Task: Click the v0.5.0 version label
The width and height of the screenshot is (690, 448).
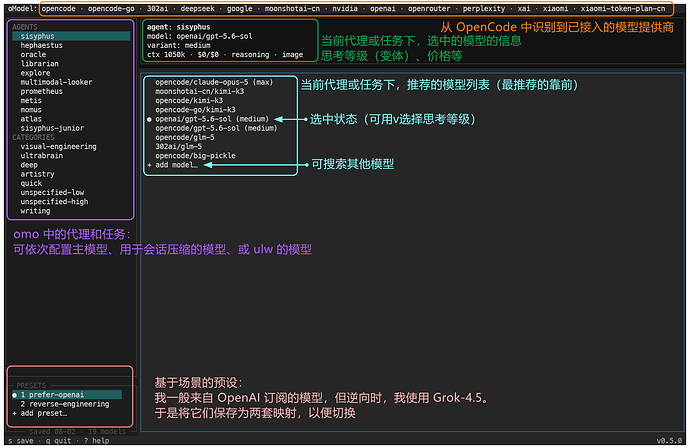Action: 669,441
